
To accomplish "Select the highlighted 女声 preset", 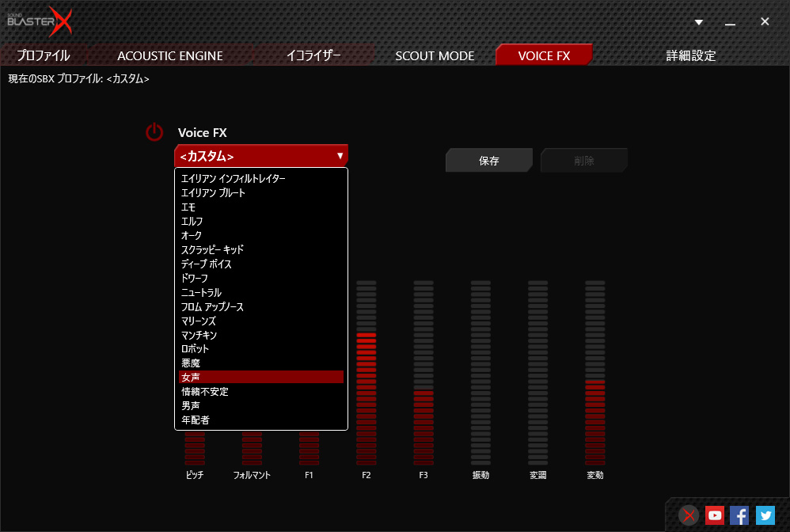I will point(261,377).
